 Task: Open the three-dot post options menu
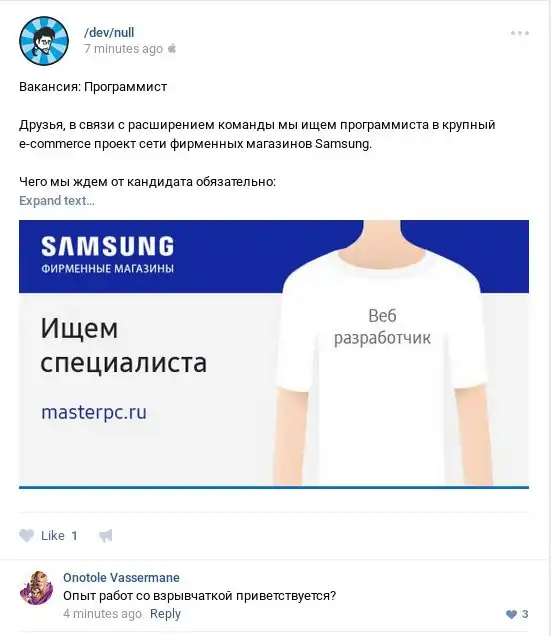[x=519, y=33]
